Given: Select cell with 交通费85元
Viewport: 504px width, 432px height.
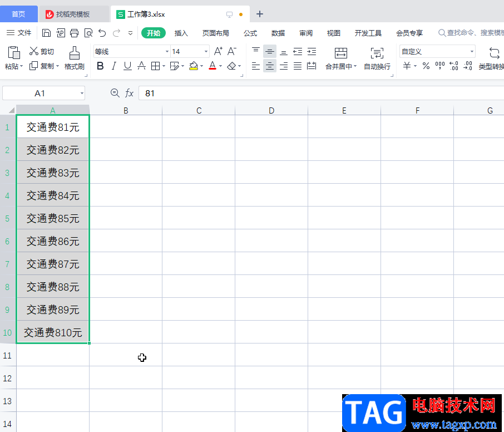Looking at the screenshot, I should tap(53, 218).
